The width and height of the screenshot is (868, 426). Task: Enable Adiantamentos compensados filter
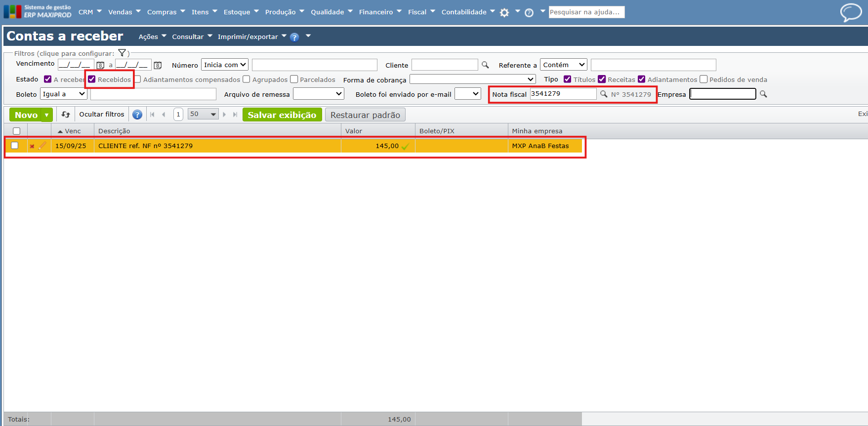point(138,79)
